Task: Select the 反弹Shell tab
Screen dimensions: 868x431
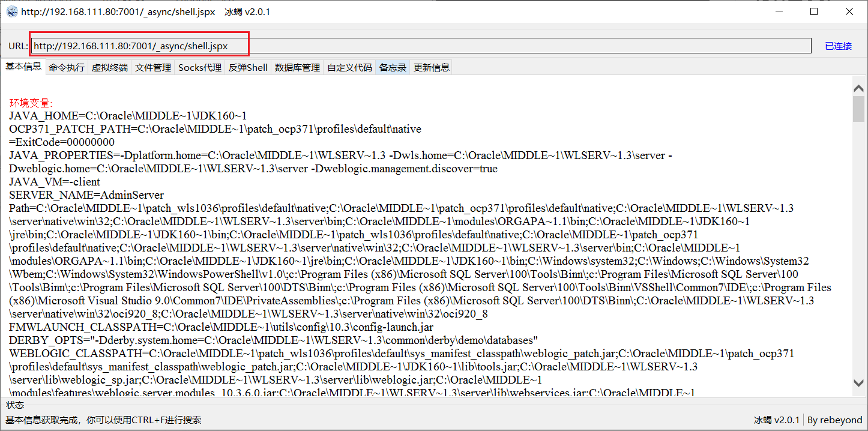Action: coord(248,67)
